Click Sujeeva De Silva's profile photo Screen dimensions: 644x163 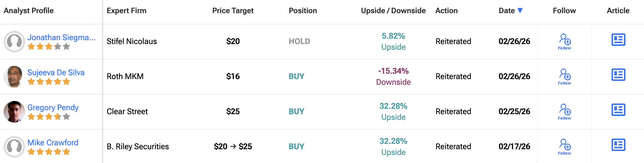(x=14, y=76)
